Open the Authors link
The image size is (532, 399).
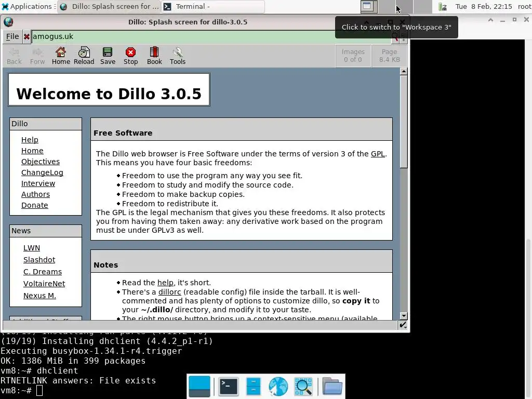36,194
